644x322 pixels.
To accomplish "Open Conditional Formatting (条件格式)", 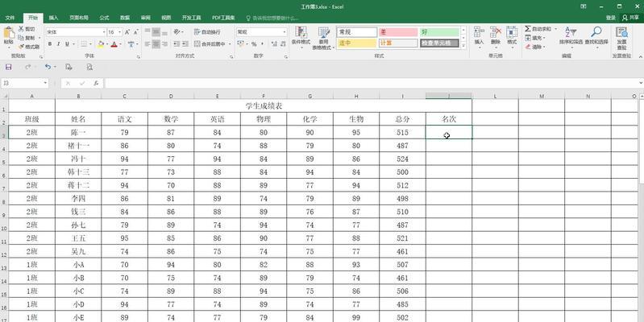I will (x=301, y=37).
